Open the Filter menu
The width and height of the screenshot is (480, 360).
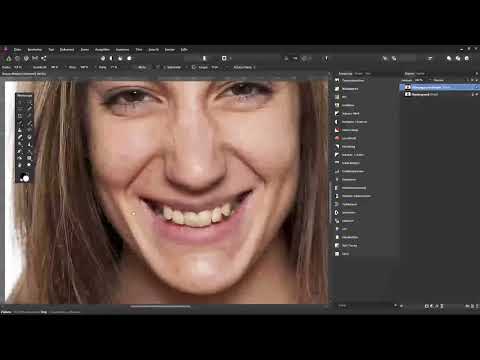point(139,50)
